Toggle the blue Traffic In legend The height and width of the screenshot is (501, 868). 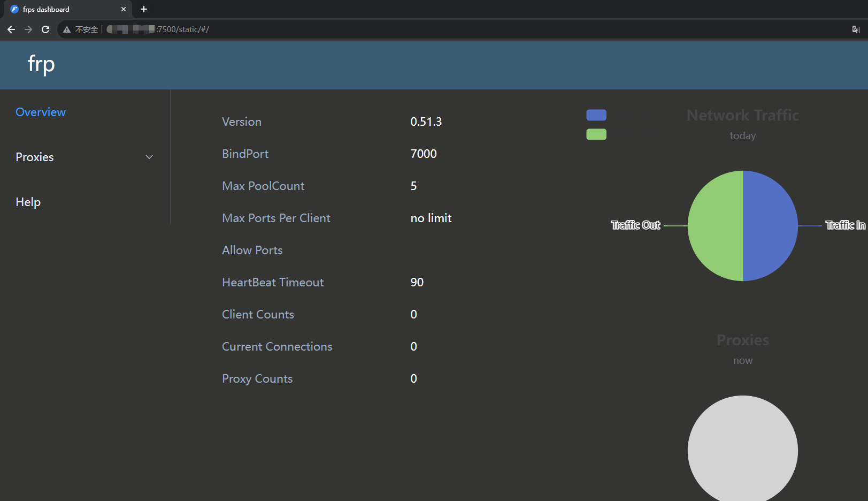coord(596,115)
